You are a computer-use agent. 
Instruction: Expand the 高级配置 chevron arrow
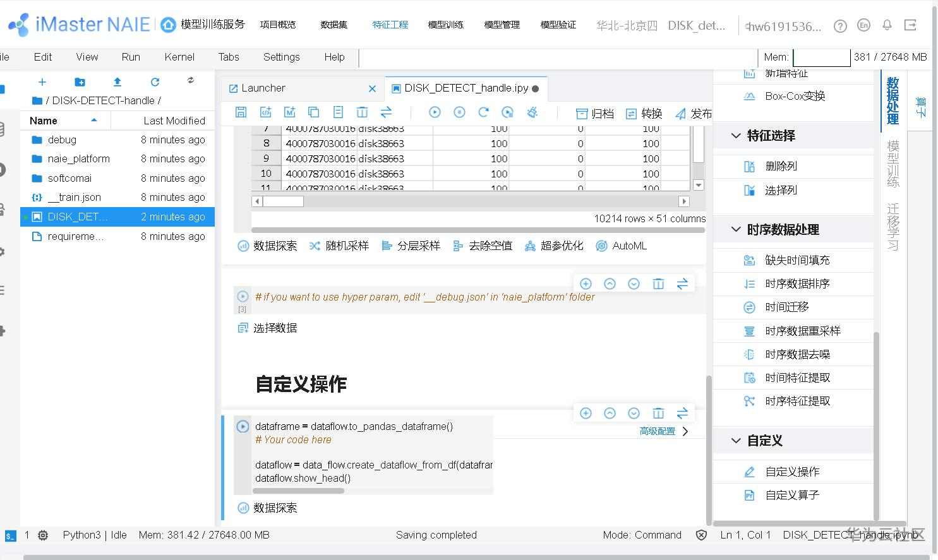coord(685,431)
